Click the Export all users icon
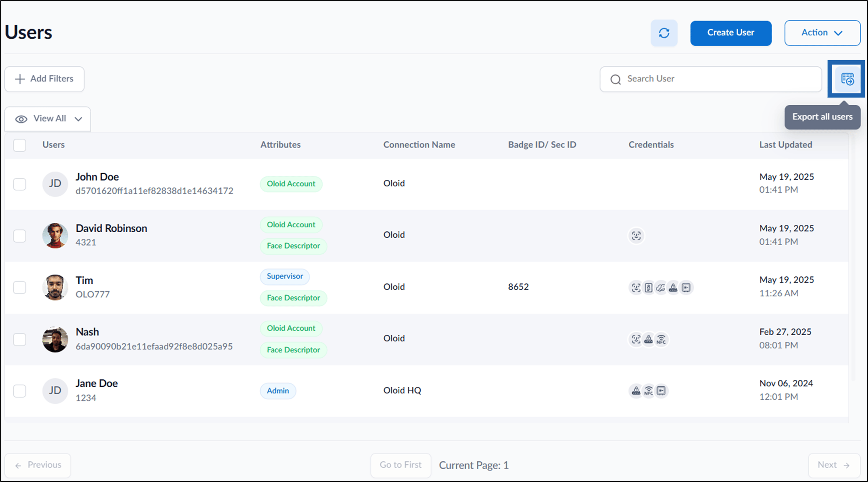Screen dimensions: 868x482 847,79
